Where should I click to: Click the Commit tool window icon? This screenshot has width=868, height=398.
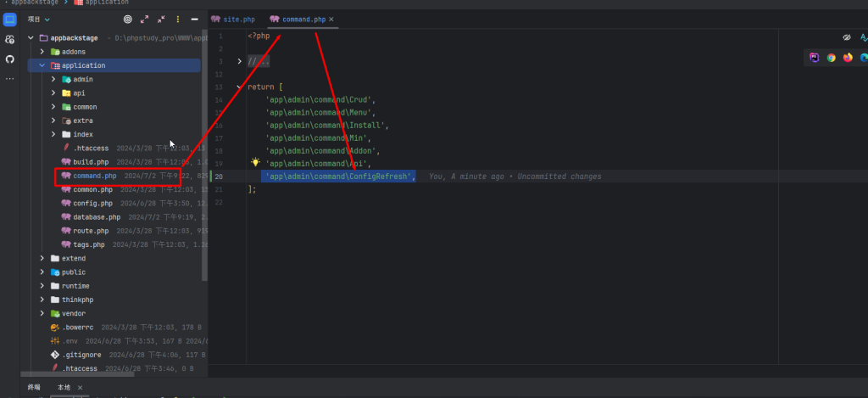coord(10,39)
